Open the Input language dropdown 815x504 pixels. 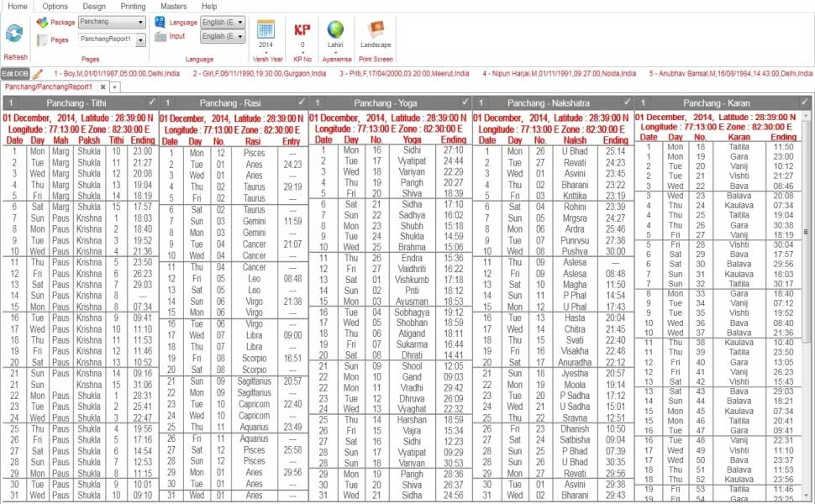click(223, 36)
